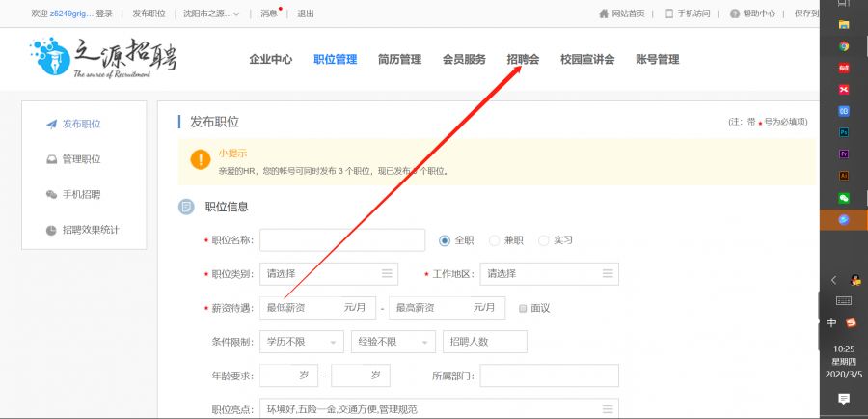
Task: Open Chrome from the taskbar
Action: tap(843, 45)
